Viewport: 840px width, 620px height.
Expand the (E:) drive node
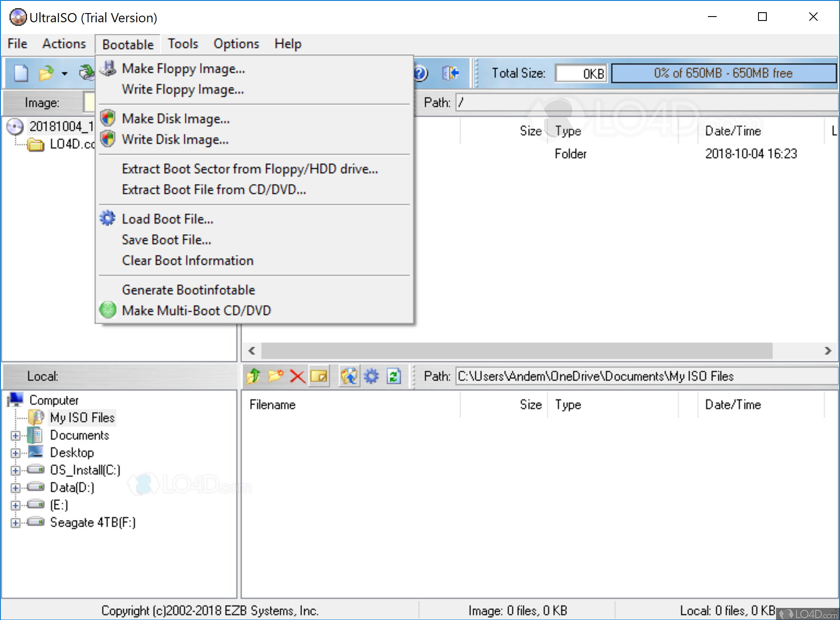point(15,505)
